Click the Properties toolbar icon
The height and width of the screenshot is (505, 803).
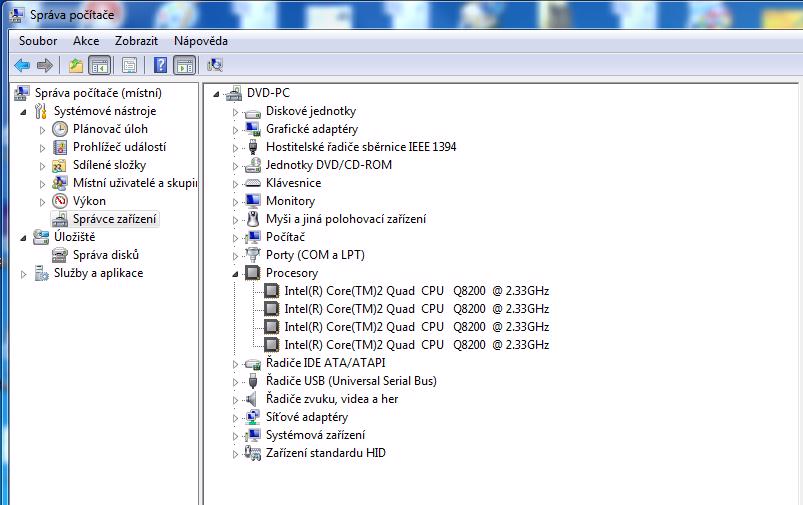130,65
